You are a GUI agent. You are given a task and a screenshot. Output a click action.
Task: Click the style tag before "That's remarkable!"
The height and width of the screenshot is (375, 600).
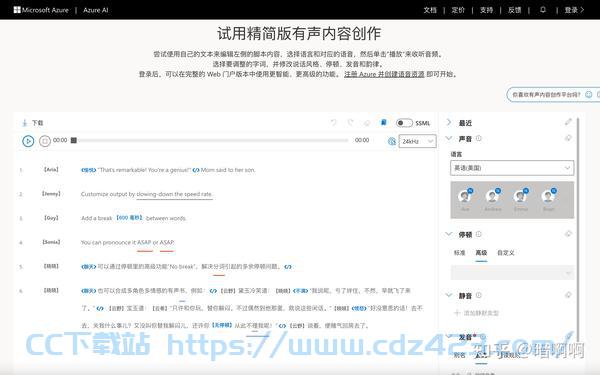(x=88, y=170)
